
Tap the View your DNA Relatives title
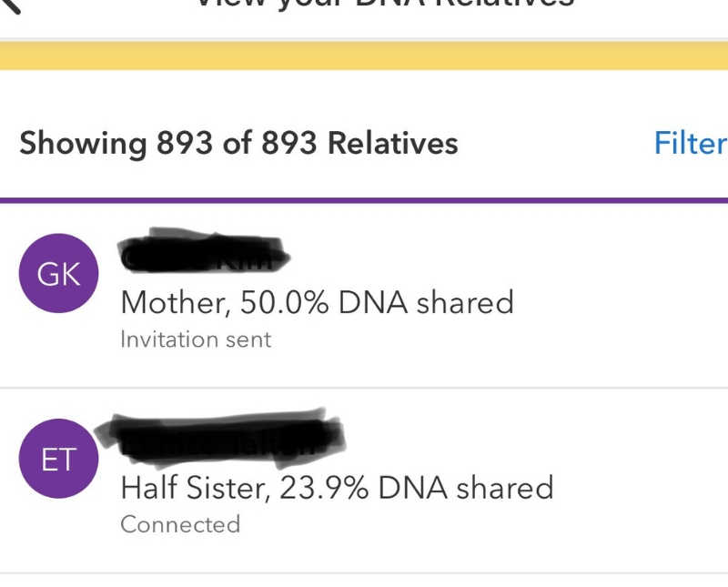tap(385, 4)
